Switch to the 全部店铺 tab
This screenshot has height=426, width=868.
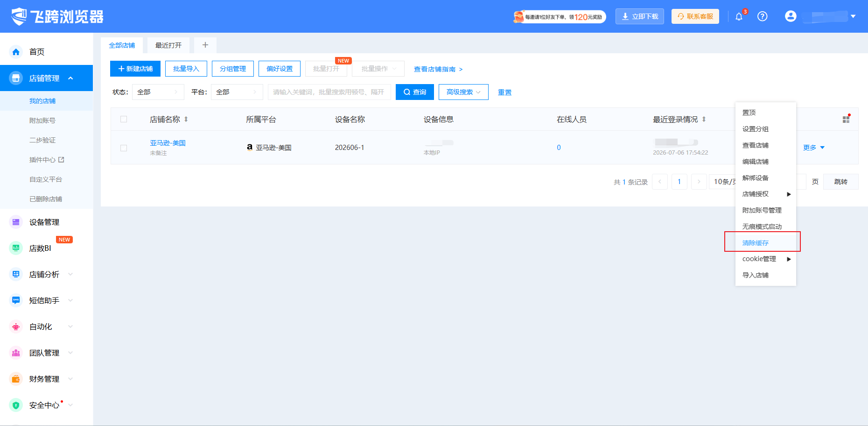122,45
